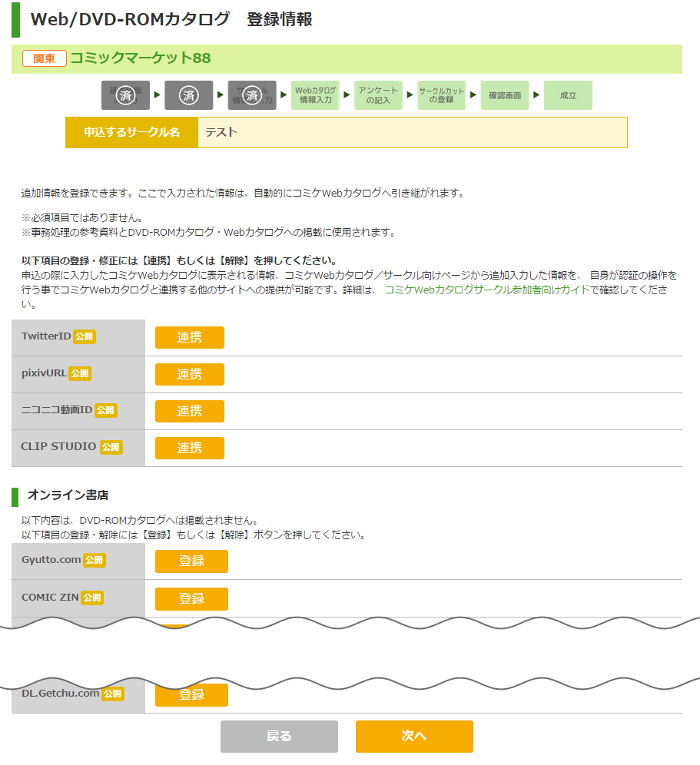Click 公開 badge beside Gyutto.com
Viewport: 700px width, 765px height.
pos(95,560)
